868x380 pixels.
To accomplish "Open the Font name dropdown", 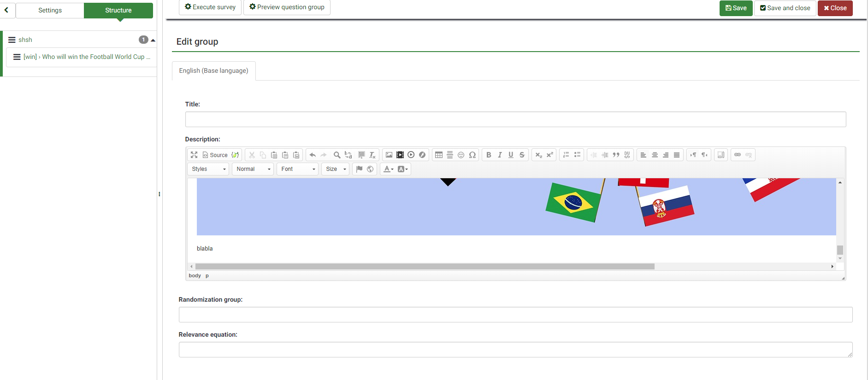I will coord(298,169).
